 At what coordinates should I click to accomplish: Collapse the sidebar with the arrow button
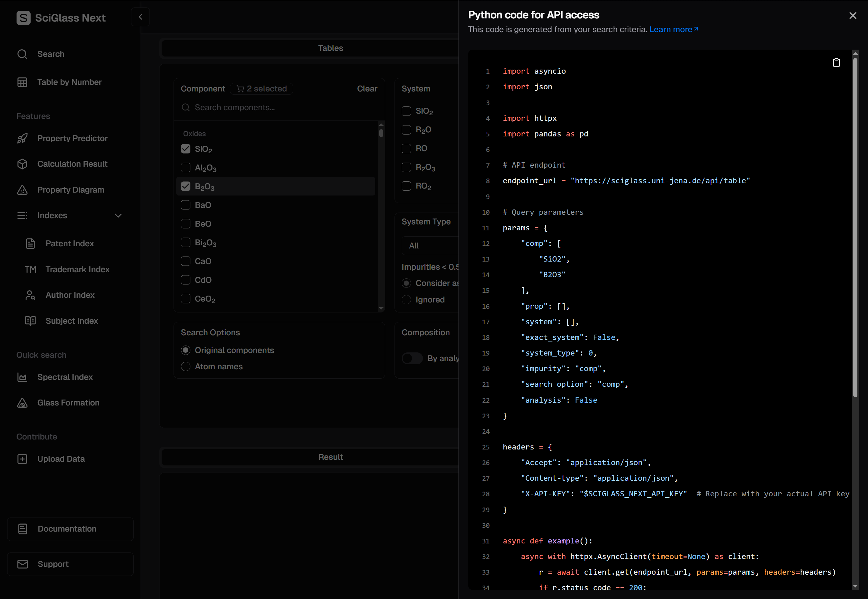click(x=141, y=17)
